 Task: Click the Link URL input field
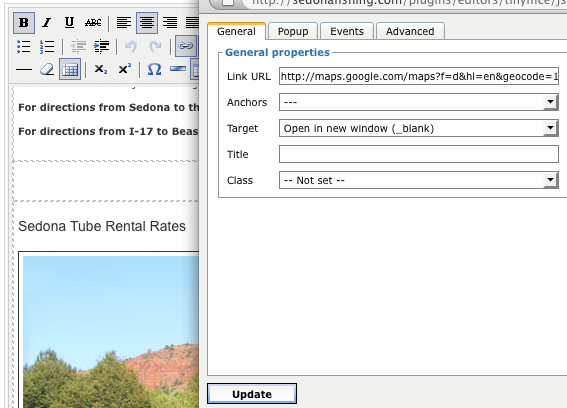[x=419, y=76]
